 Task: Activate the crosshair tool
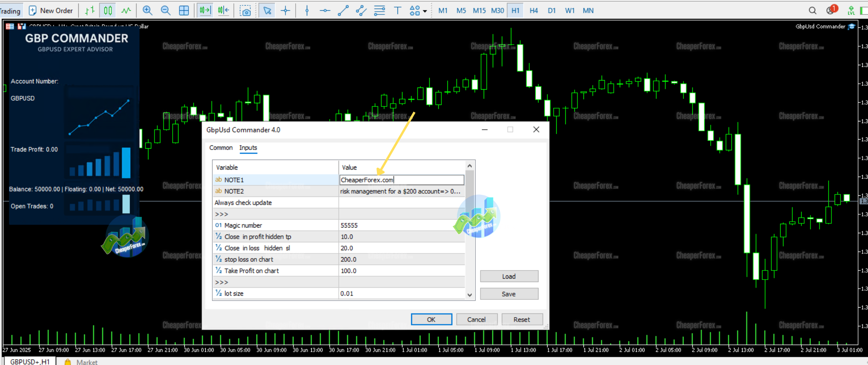point(285,10)
